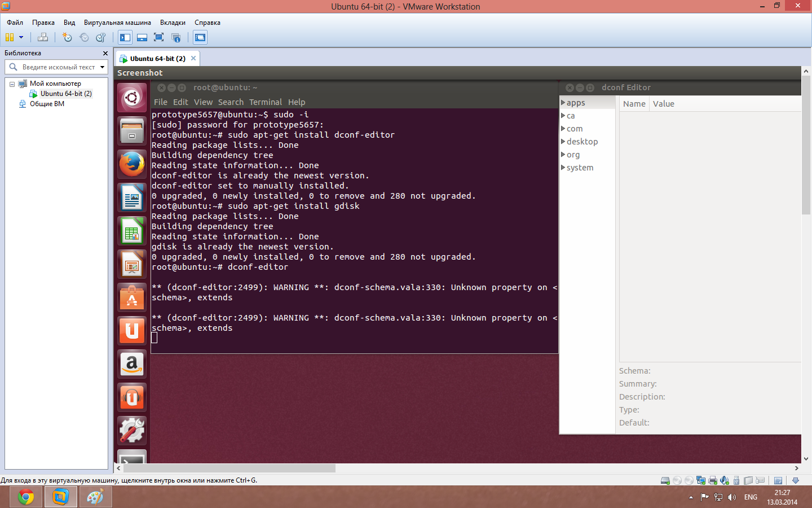Click the Name column header in dconf Editor
The image size is (812, 508).
[x=634, y=104]
